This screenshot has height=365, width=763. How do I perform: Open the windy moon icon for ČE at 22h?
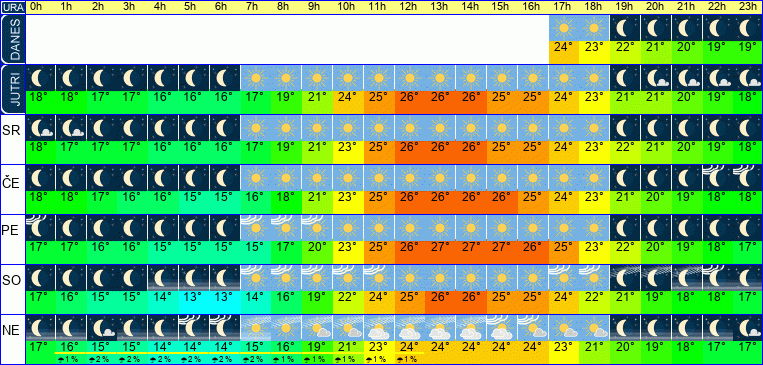click(x=718, y=178)
